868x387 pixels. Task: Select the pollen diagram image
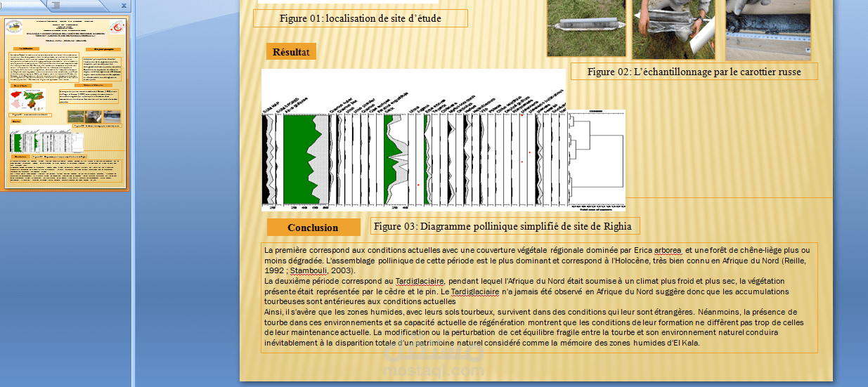click(x=413, y=140)
